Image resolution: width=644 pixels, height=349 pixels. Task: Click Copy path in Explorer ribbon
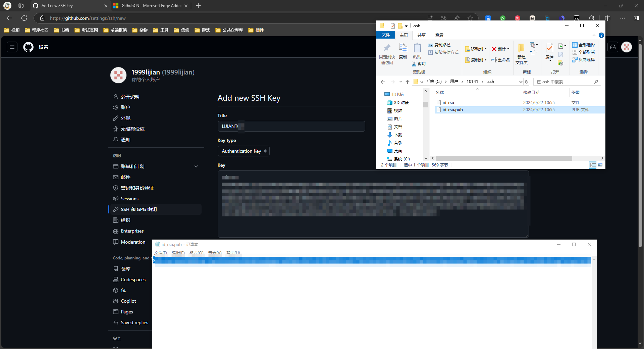(x=439, y=45)
